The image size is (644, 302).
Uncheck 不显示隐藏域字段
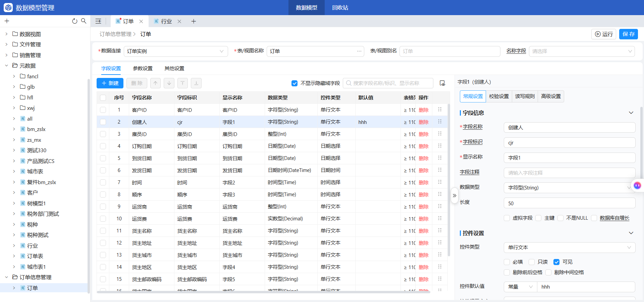click(x=294, y=83)
